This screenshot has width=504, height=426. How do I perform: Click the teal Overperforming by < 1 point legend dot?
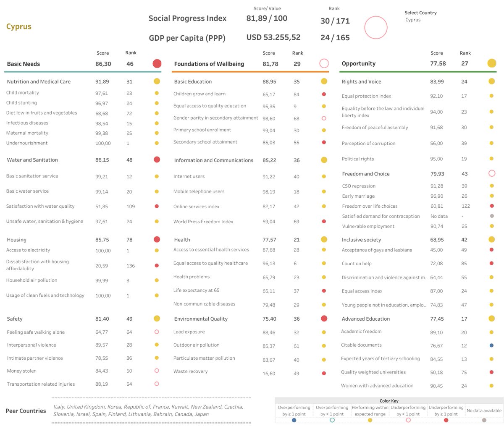click(x=332, y=420)
